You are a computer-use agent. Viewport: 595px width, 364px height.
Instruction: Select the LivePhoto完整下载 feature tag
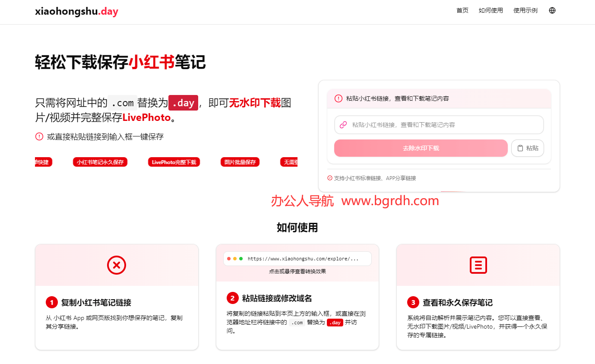click(174, 162)
